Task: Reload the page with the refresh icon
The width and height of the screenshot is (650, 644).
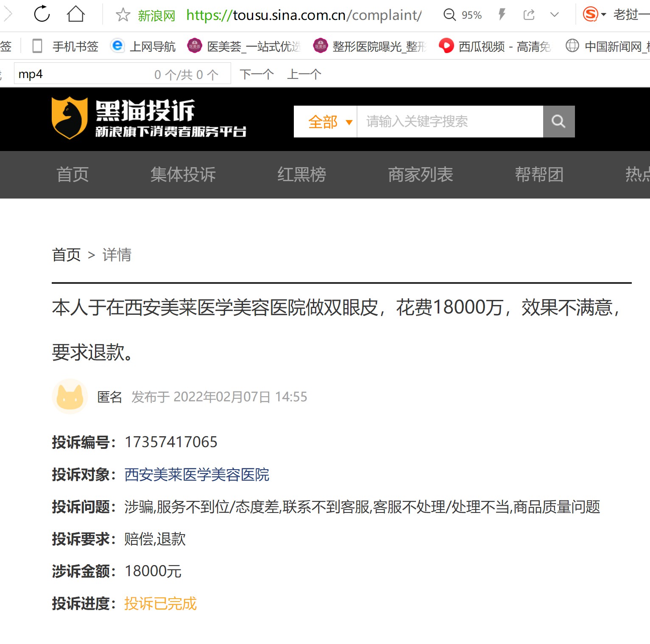Action: point(42,14)
